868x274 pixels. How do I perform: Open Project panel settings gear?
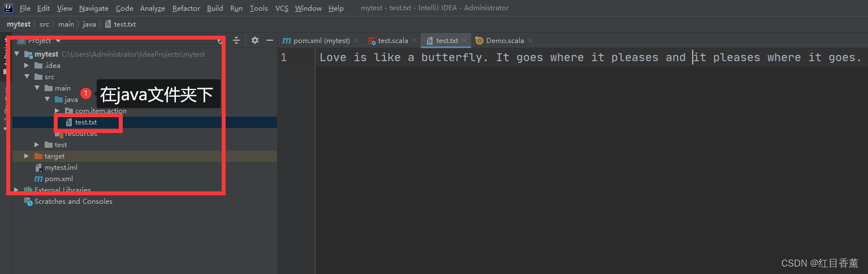click(255, 41)
